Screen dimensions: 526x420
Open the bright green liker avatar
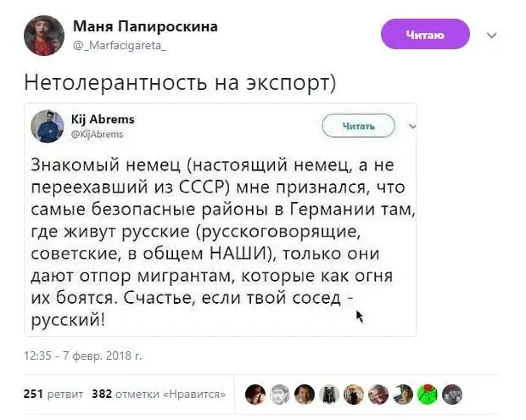[428, 394]
